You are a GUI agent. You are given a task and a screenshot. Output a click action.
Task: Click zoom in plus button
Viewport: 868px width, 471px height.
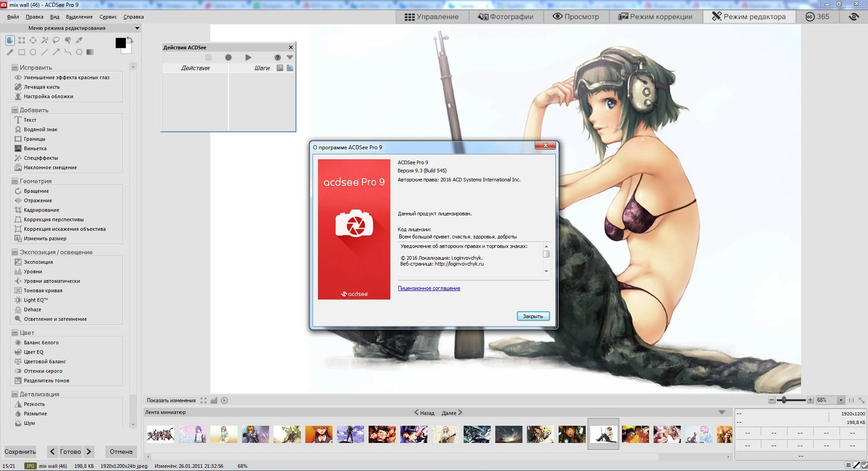point(811,400)
